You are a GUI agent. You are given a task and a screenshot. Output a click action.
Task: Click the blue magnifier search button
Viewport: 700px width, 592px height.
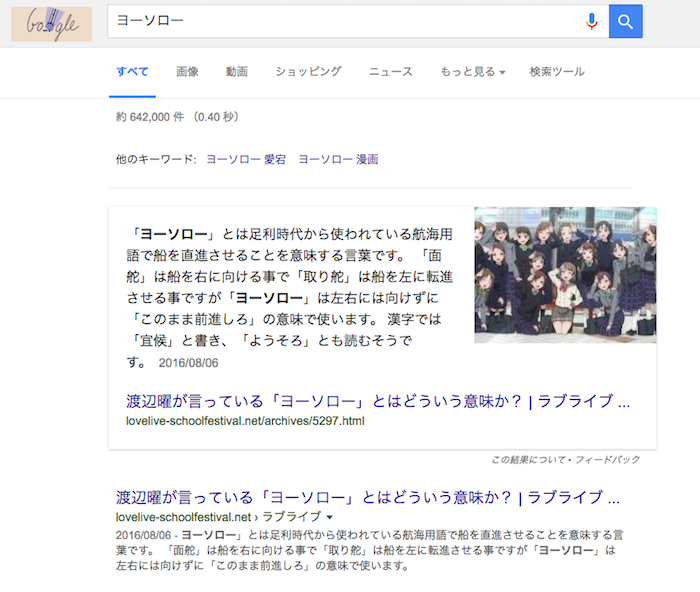tap(625, 21)
